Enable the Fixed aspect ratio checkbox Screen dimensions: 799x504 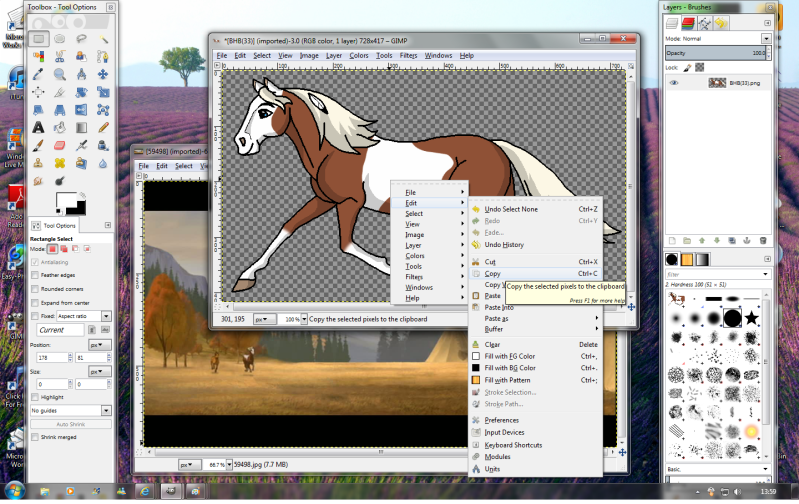(35, 316)
